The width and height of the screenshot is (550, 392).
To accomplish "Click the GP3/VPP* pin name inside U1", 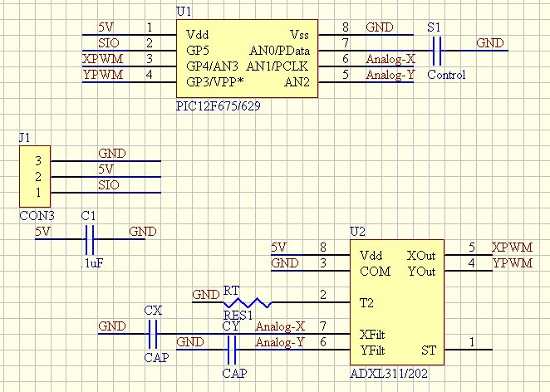I will click(215, 82).
